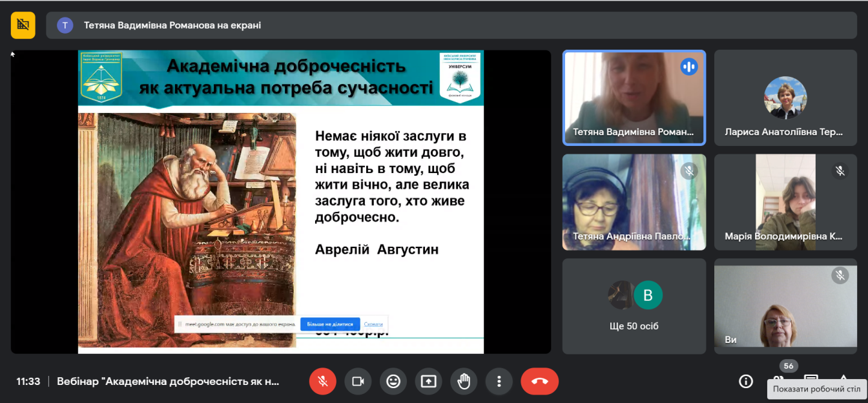This screenshot has height=403, width=868.
Task: Click the 56 participants count badge
Action: pyautogui.click(x=788, y=366)
